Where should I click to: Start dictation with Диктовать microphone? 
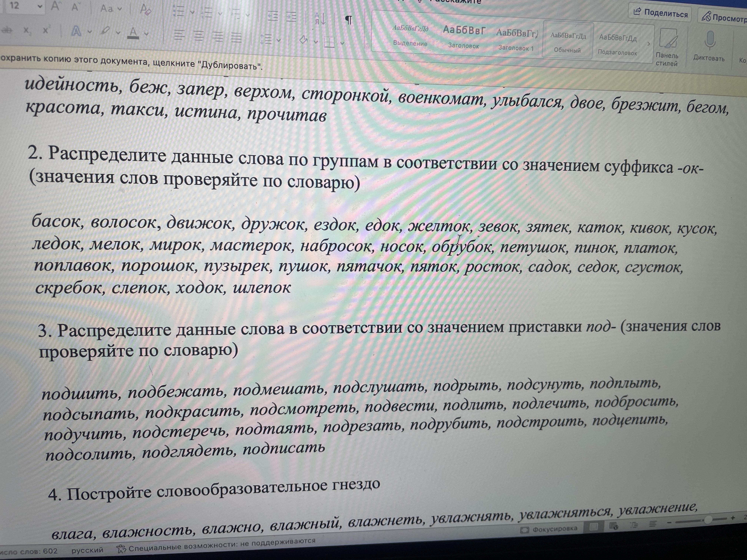coord(709,47)
